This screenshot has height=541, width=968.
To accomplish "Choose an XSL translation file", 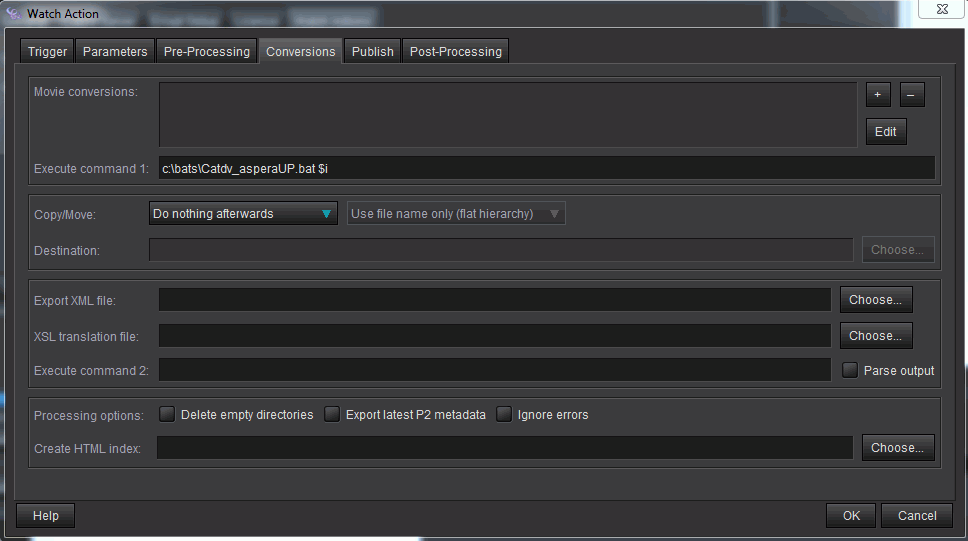I will coord(875,335).
